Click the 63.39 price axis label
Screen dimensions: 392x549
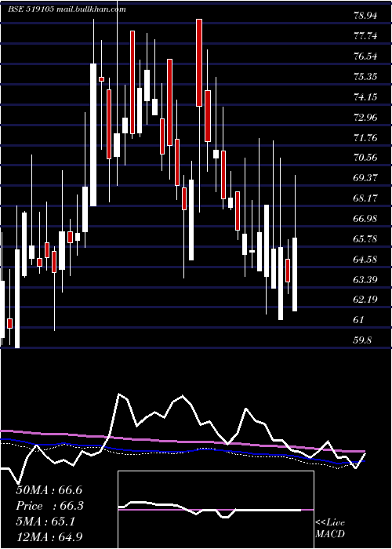[x=365, y=279]
